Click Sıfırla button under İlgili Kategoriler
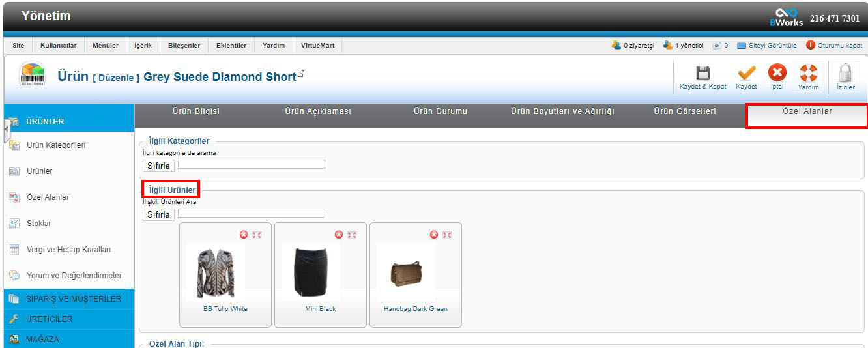 tap(158, 166)
